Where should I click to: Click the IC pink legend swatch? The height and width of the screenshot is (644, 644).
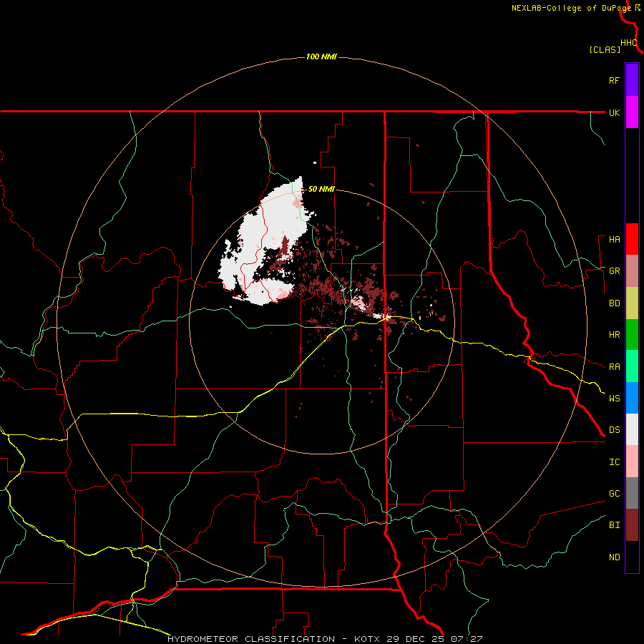[632, 462]
